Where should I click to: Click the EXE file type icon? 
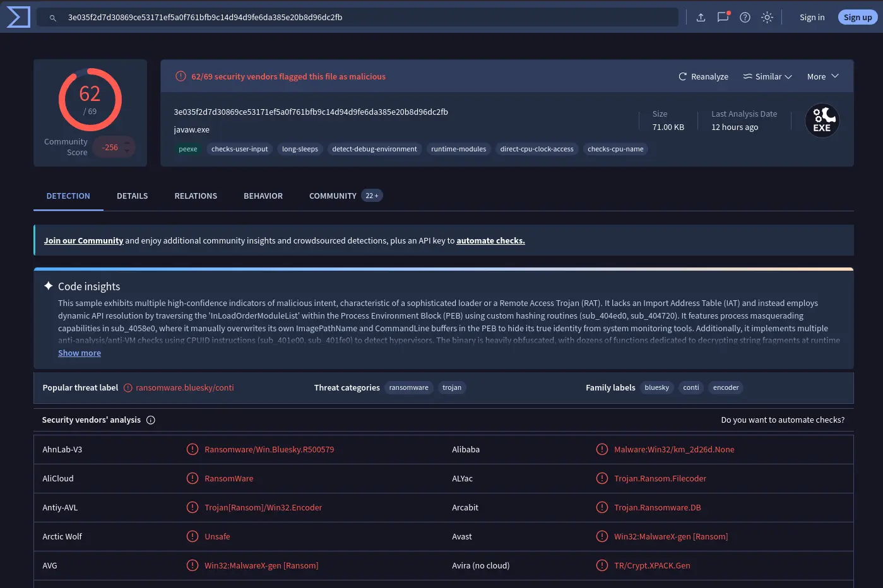(822, 121)
